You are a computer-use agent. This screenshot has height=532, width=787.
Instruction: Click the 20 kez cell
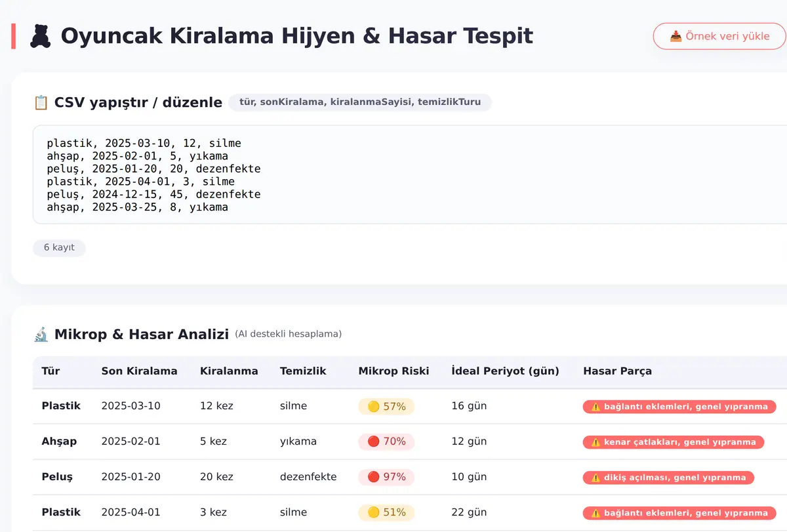pos(216,477)
